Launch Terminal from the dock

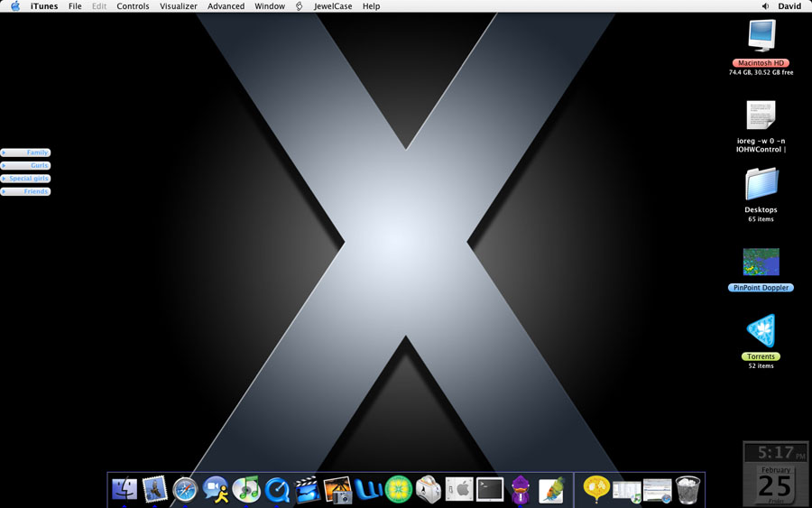click(490, 489)
